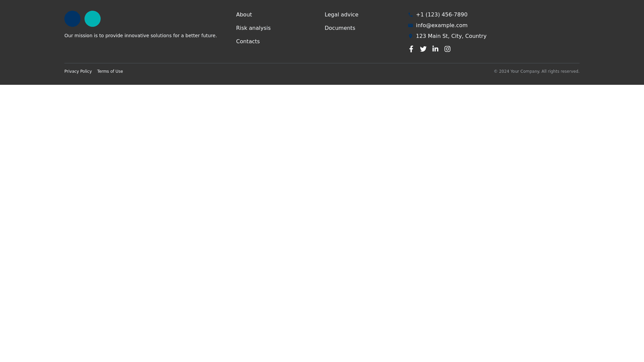Open the Instagram camera icon

click(447, 49)
